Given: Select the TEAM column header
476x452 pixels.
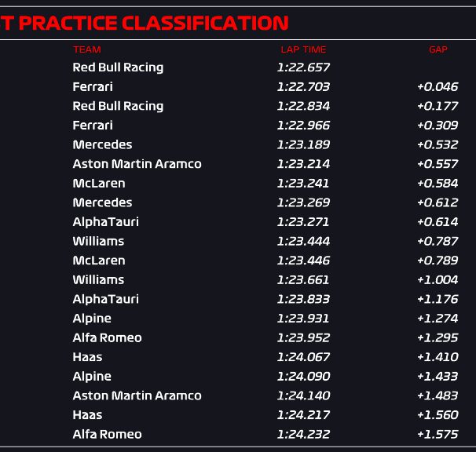Looking at the screenshot, I should coord(87,49).
